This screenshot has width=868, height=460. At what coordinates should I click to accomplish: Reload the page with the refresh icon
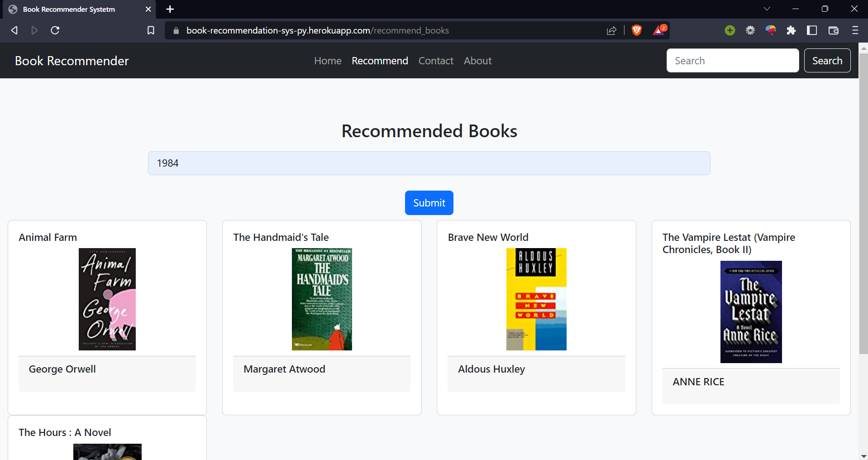coord(55,30)
